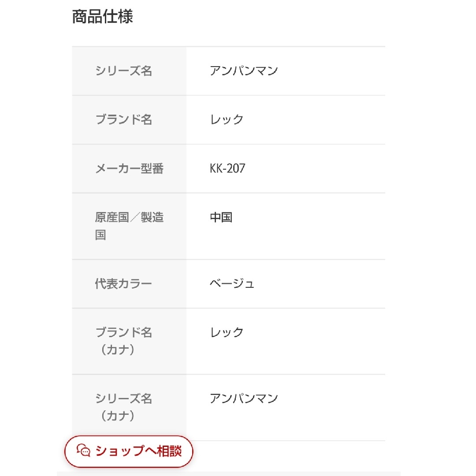Select the 中国 country value
Viewport: 476px width, 476px height.
(221, 217)
